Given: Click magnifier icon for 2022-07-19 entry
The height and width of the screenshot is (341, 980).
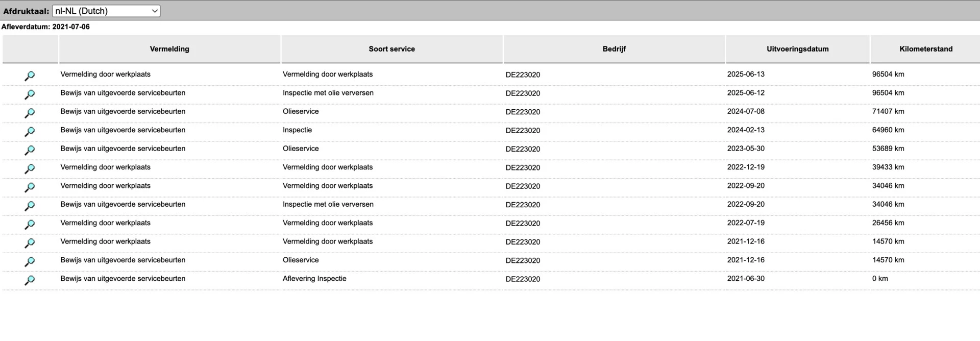Looking at the screenshot, I should click(x=30, y=224).
